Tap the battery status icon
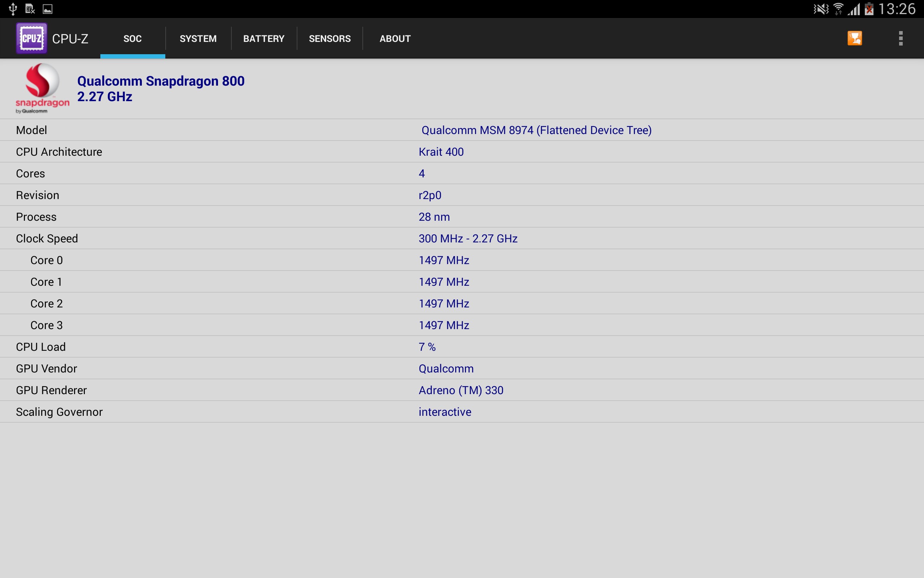The width and height of the screenshot is (924, 578). (x=869, y=9)
